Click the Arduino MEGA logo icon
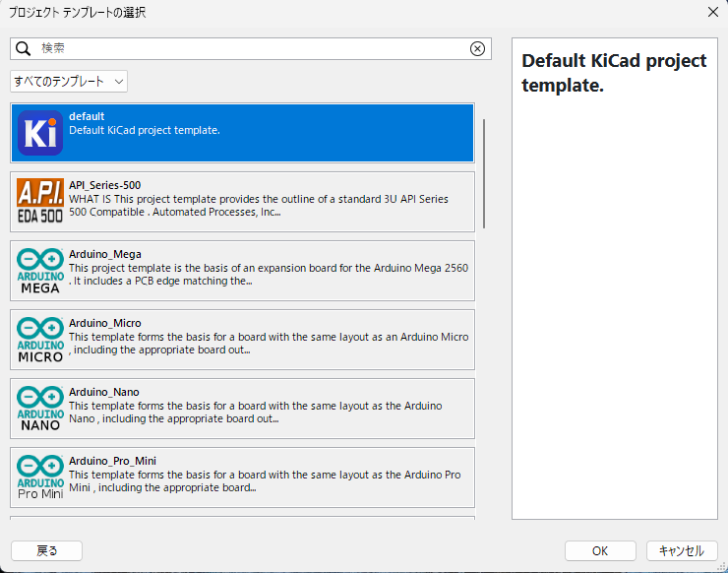This screenshot has width=728, height=573. tap(40, 271)
